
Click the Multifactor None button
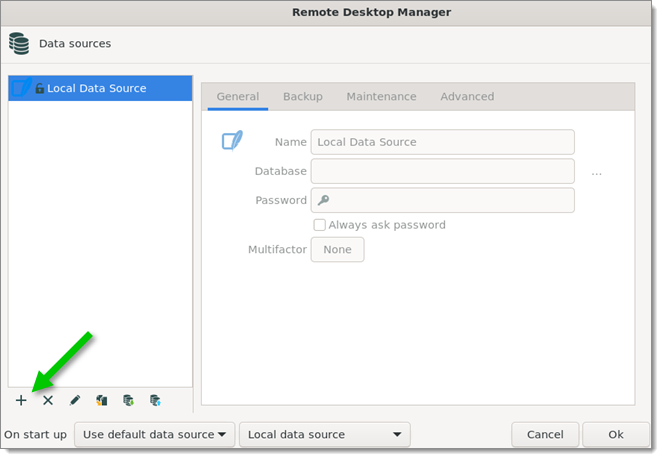[337, 250]
